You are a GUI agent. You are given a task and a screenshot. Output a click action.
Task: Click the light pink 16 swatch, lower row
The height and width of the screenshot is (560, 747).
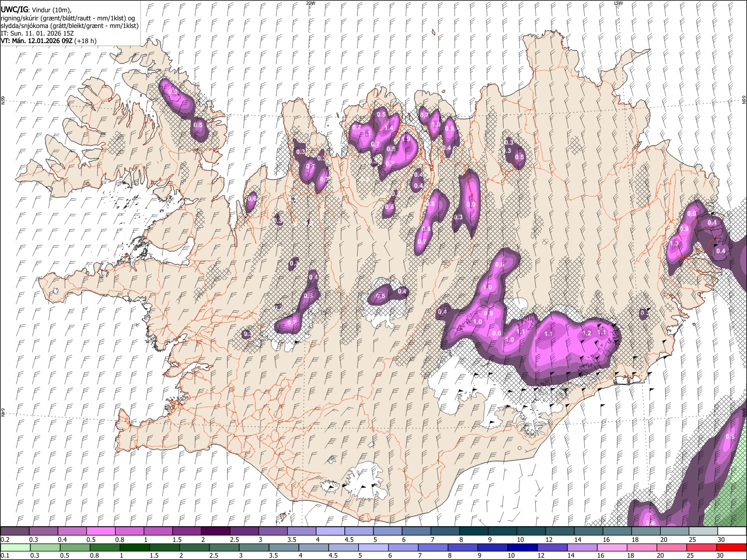click(611, 547)
